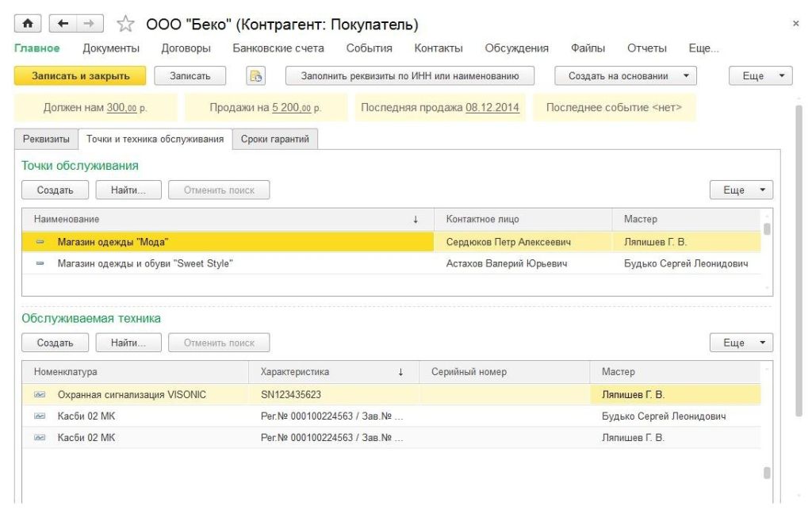Image resolution: width=812 pixels, height=510 pixels.
Task: Select Точки и техника обслуживания tab
Action: [155, 139]
